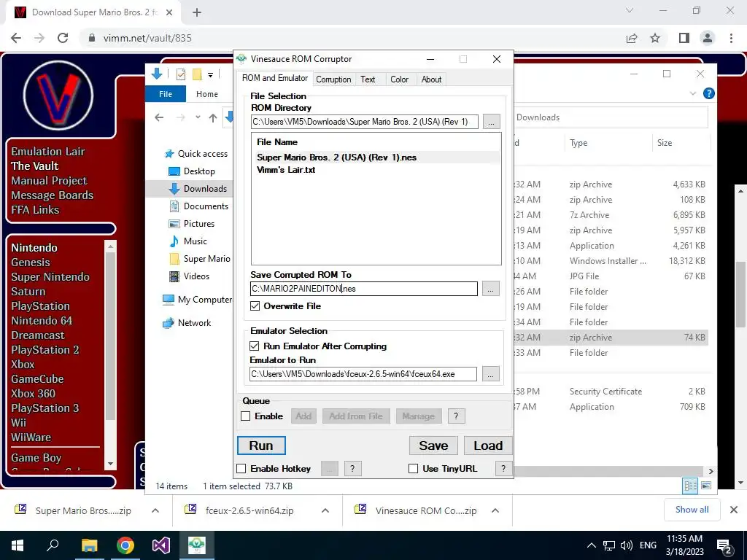Go back in Chrome browser
Screen dimensions: 747x560
click(16, 38)
